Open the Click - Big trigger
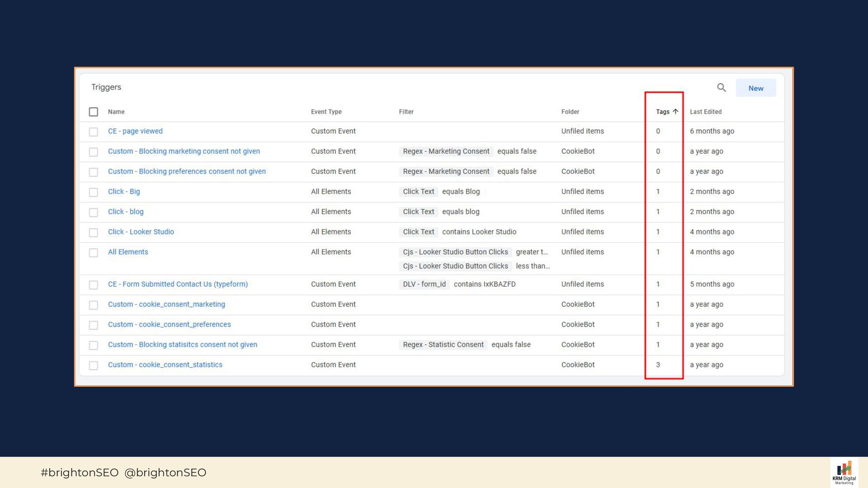868x488 pixels. pyautogui.click(x=124, y=192)
